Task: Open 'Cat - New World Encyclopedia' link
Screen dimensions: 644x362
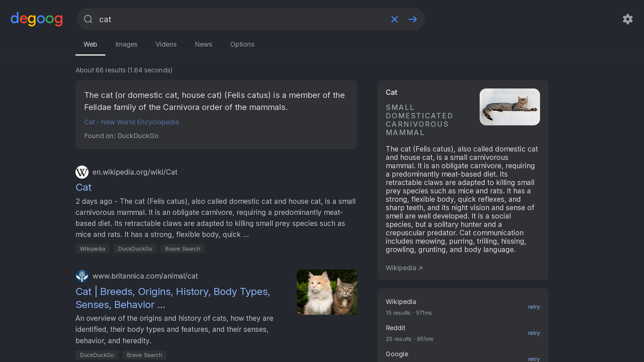Action: [x=131, y=122]
